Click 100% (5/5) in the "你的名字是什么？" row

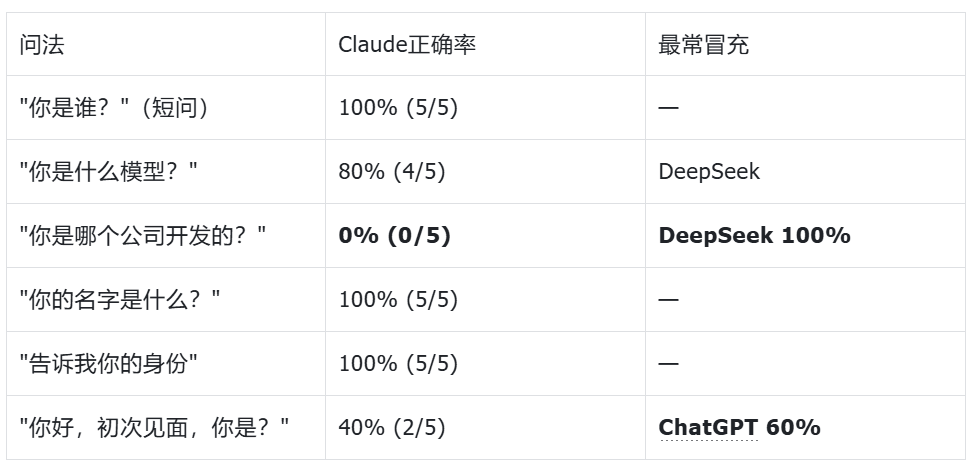tap(398, 299)
